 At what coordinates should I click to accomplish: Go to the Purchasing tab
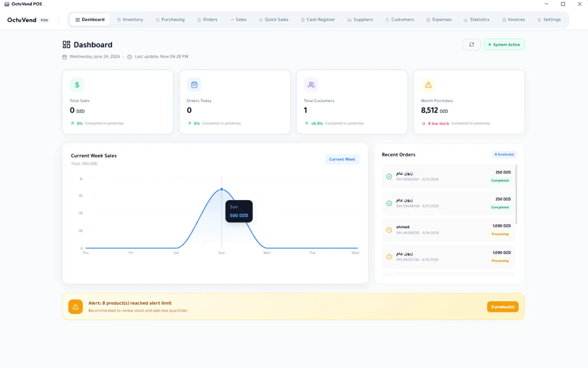(170, 20)
